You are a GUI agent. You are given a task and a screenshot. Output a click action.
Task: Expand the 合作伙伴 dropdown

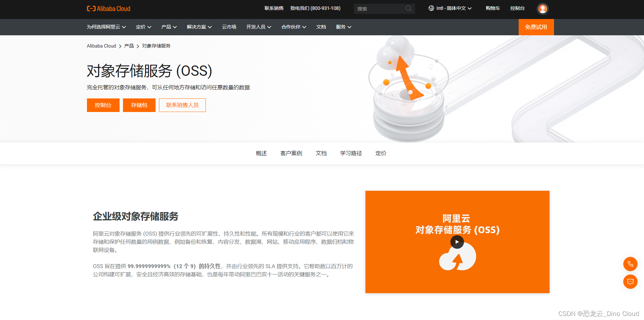point(293,27)
